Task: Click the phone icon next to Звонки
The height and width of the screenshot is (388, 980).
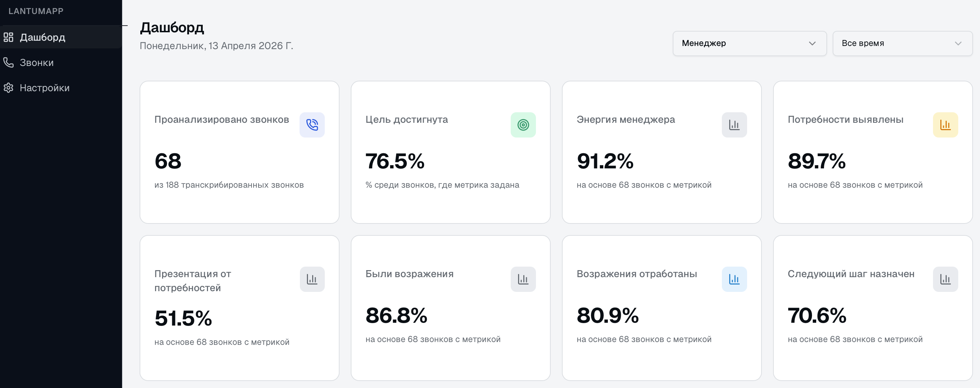Action: (x=9, y=62)
